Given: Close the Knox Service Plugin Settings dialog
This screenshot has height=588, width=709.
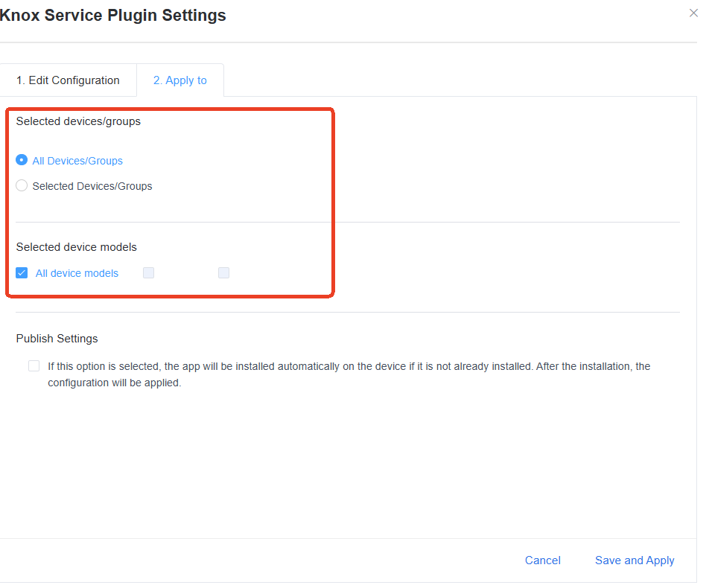Looking at the screenshot, I should point(693,13).
